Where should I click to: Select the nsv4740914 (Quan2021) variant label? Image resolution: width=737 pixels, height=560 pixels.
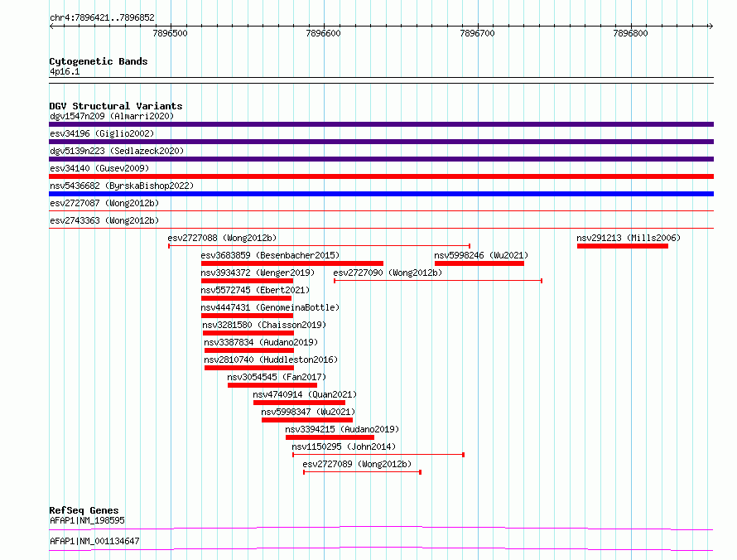tap(305, 394)
